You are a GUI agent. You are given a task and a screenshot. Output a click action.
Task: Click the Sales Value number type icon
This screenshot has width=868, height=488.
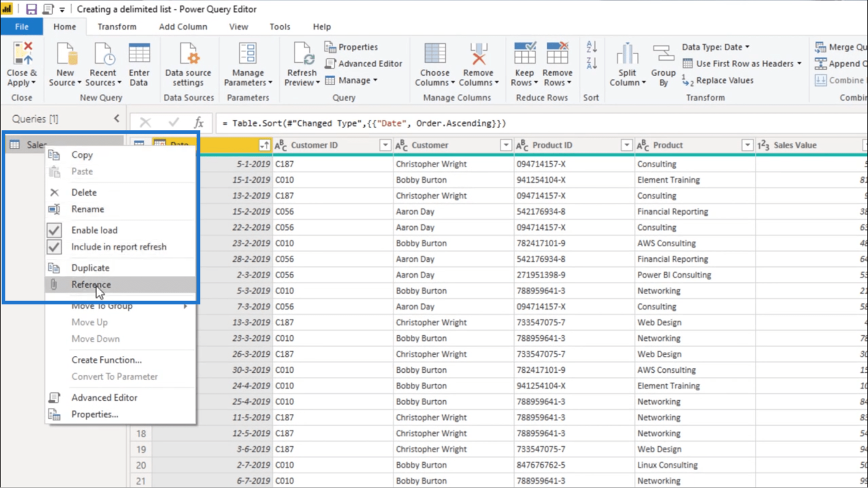pyautogui.click(x=763, y=145)
